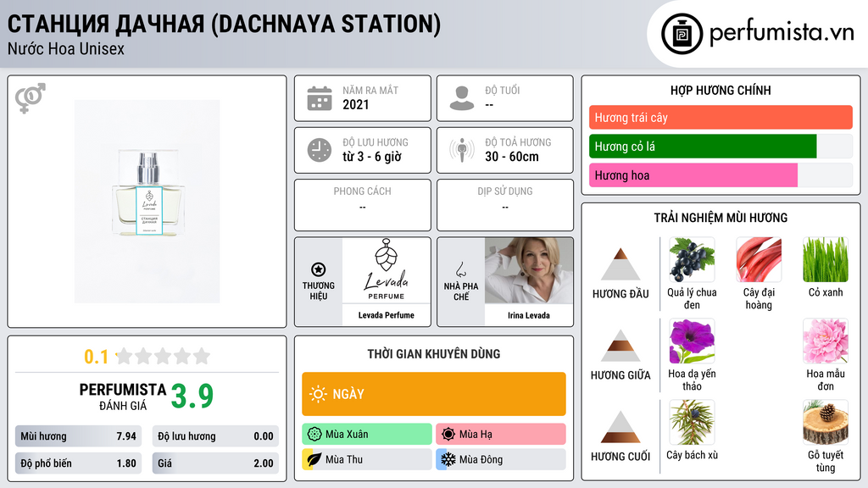Click the nose icon above Nhà pha chế
This screenshot has height=488, width=868.
point(460,269)
